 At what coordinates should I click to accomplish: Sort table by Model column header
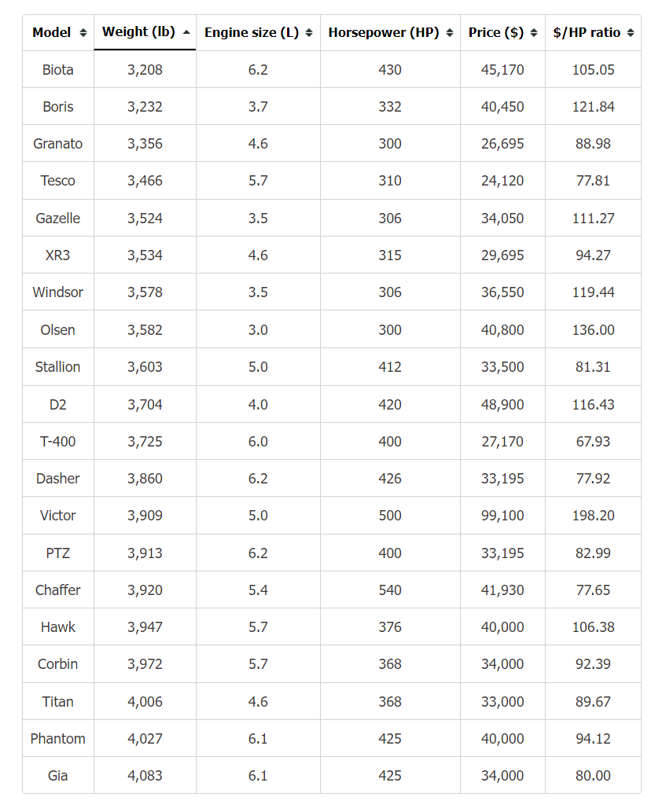point(51,33)
